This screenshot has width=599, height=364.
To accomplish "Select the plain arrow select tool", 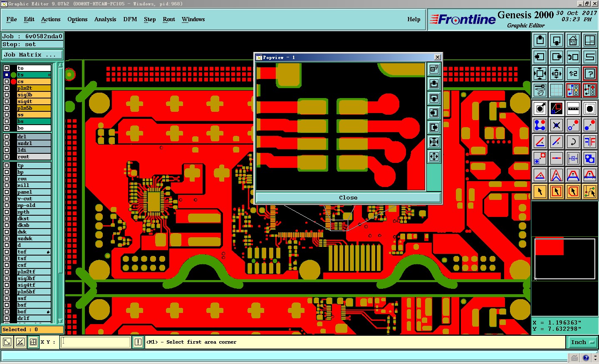I will 540,192.
